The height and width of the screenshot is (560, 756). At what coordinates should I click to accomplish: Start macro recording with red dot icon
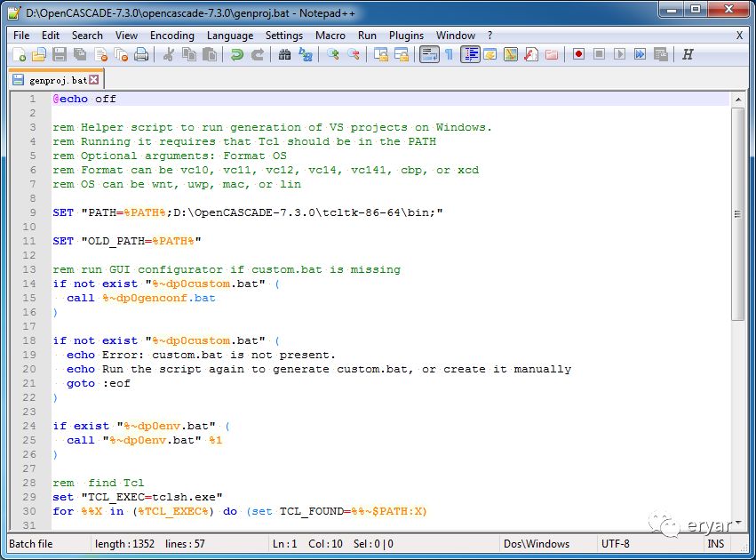(578, 54)
